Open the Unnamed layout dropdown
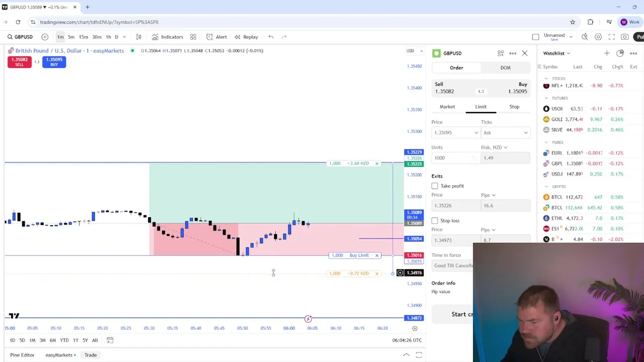Screen dimensions: 644x362 coord(571,37)
